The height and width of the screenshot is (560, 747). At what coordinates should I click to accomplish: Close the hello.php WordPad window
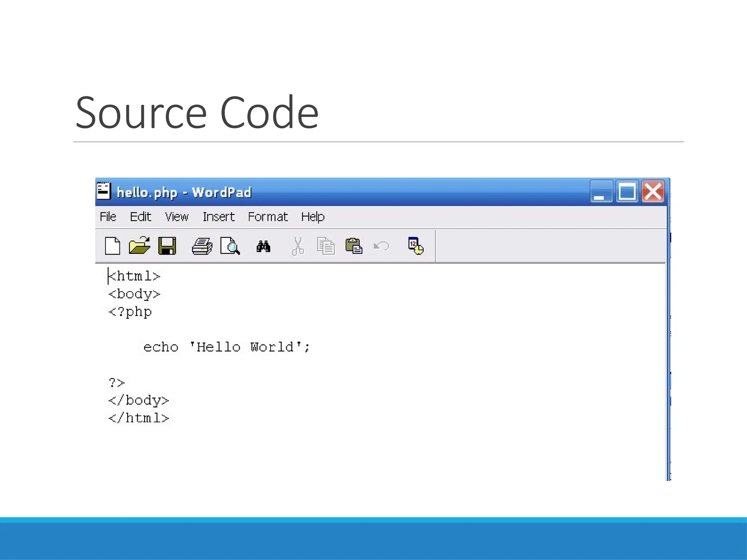pyautogui.click(x=653, y=191)
